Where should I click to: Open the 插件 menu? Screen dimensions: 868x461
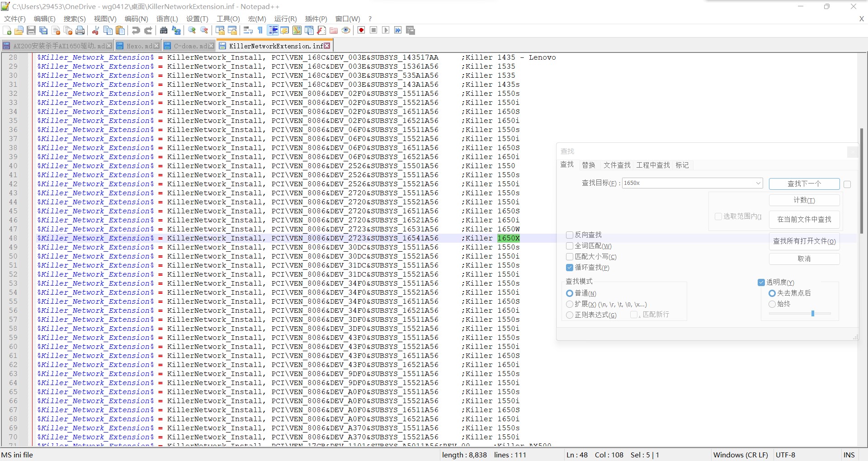coord(316,19)
